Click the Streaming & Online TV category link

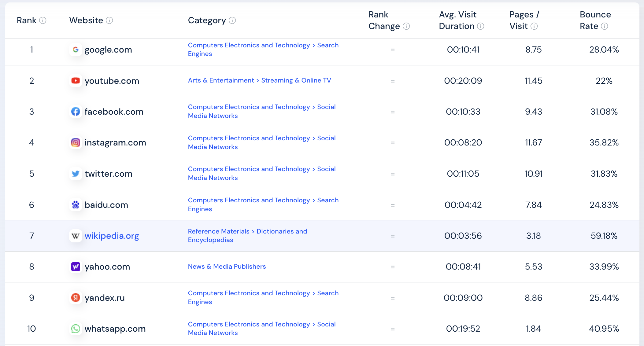296,80
